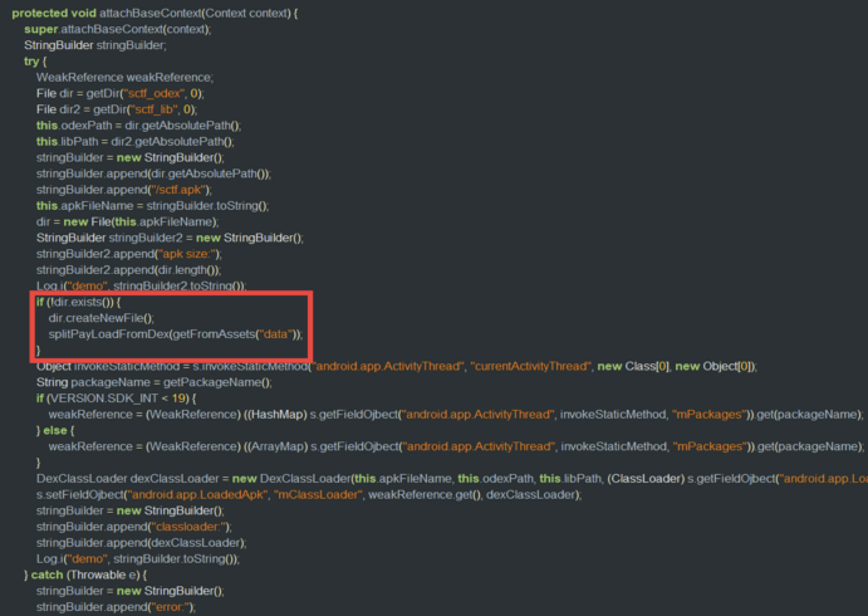868x616 pixels.
Task: Click the "classloader:" string literal
Action: [x=188, y=527]
